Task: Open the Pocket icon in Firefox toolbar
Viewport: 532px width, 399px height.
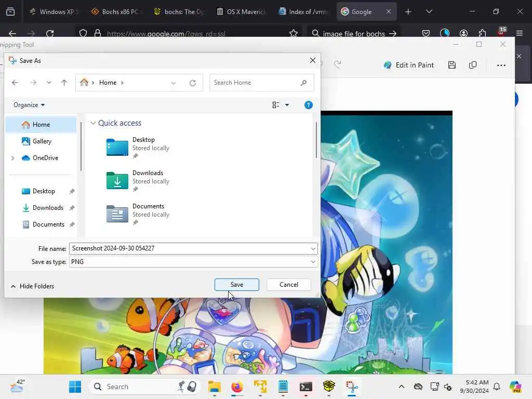Action: coord(426,33)
